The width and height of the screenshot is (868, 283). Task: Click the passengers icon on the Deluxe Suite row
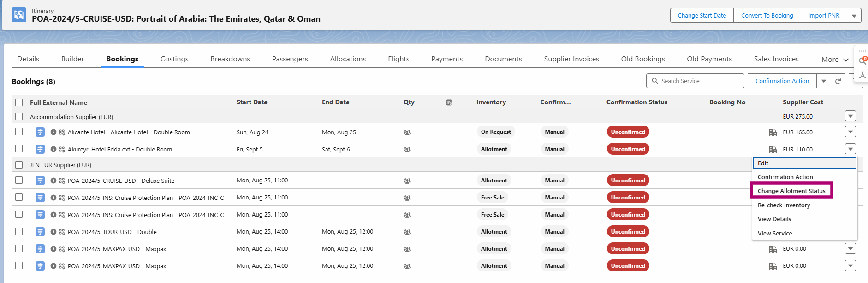(x=407, y=181)
